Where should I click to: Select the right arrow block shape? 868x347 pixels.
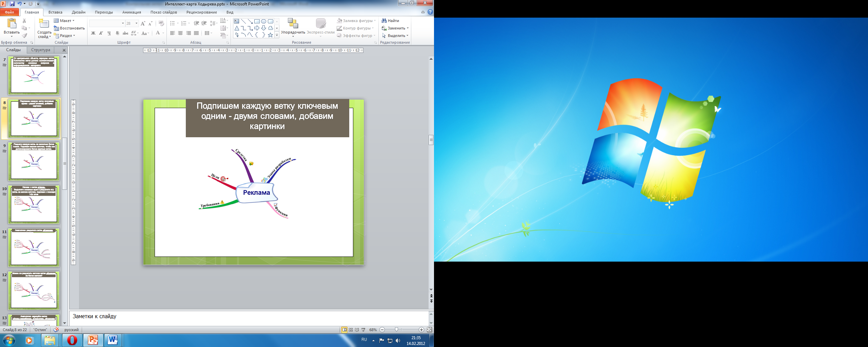pyautogui.click(x=257, y=28)
